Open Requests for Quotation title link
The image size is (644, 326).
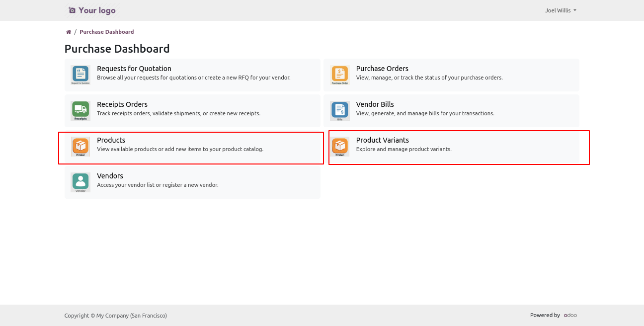[134, 69]
